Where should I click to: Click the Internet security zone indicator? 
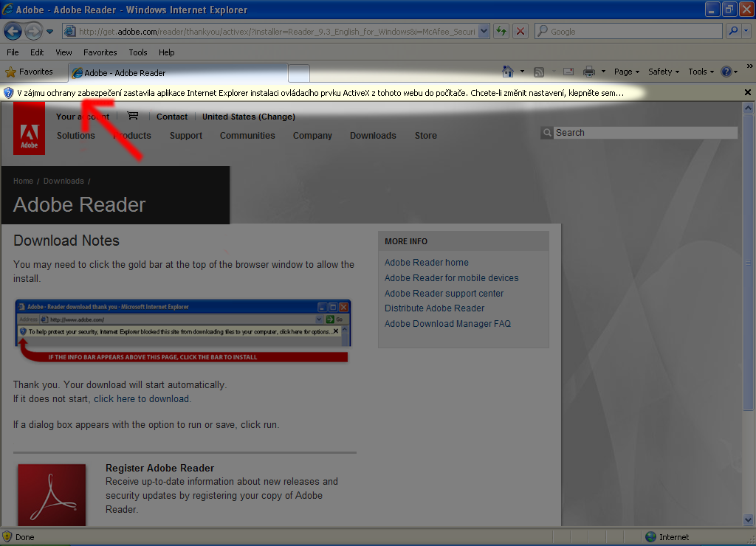[x=667, y=537]
